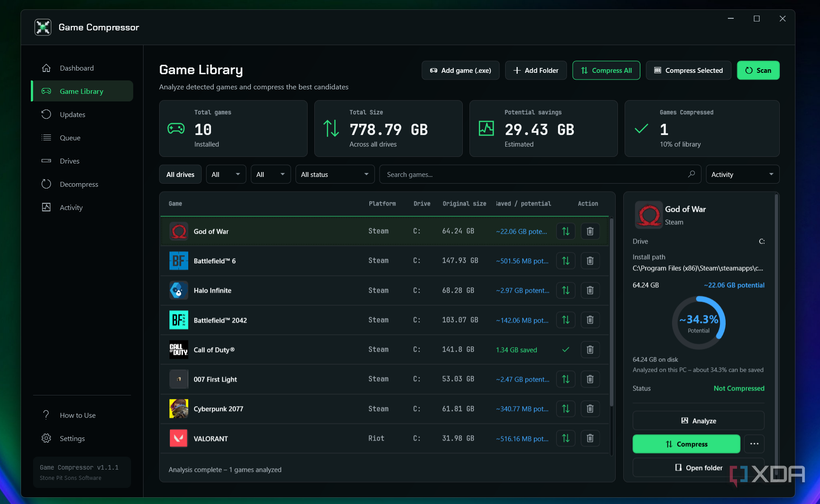Click the trash icon in Call of Duty row
Image resolution: width=820 pixels, height=504 pixels.
[x=590, y=349]
